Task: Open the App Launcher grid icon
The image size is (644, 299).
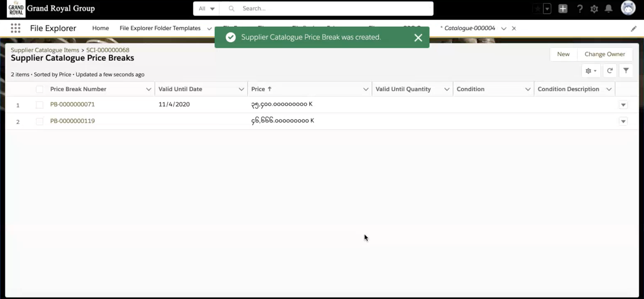Action: point(15,28)
